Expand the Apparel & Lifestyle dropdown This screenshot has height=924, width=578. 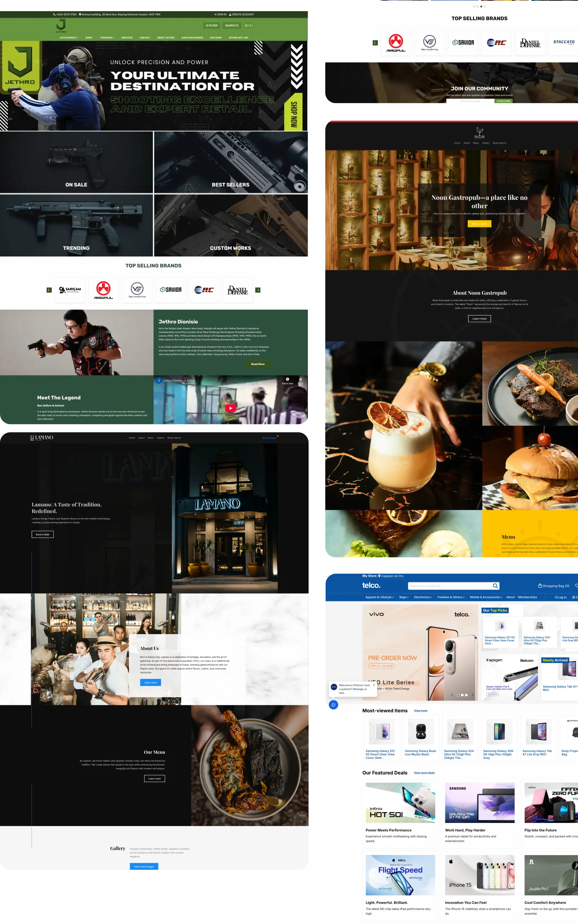pos(380,597)
